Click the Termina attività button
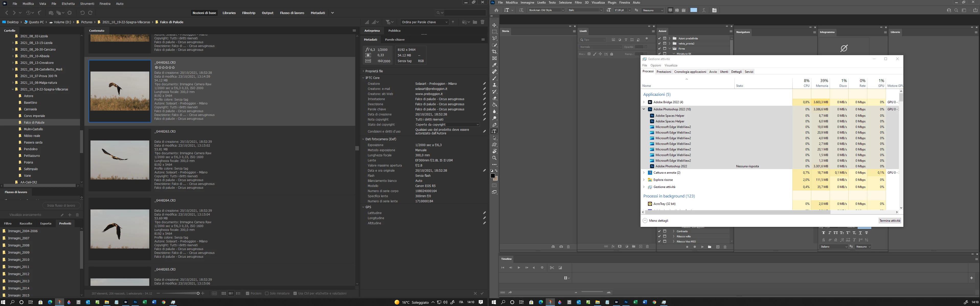The image size is (980, 306). 890,221
